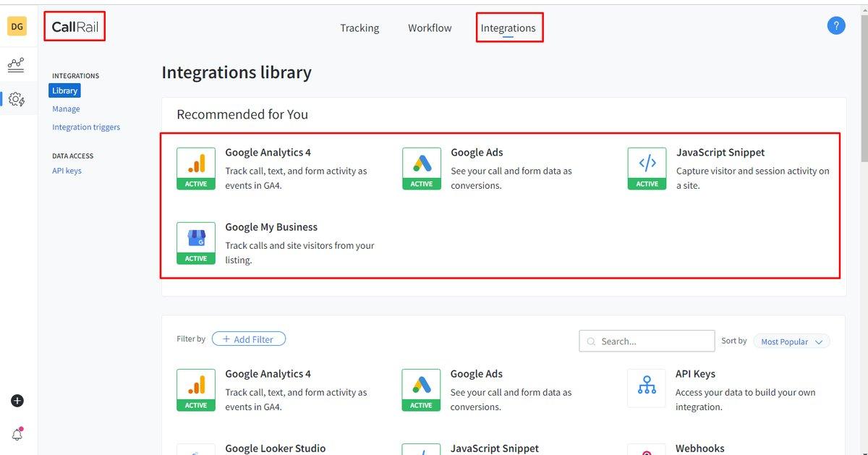Click the Google My Business icon

click(x=196, y=243)
